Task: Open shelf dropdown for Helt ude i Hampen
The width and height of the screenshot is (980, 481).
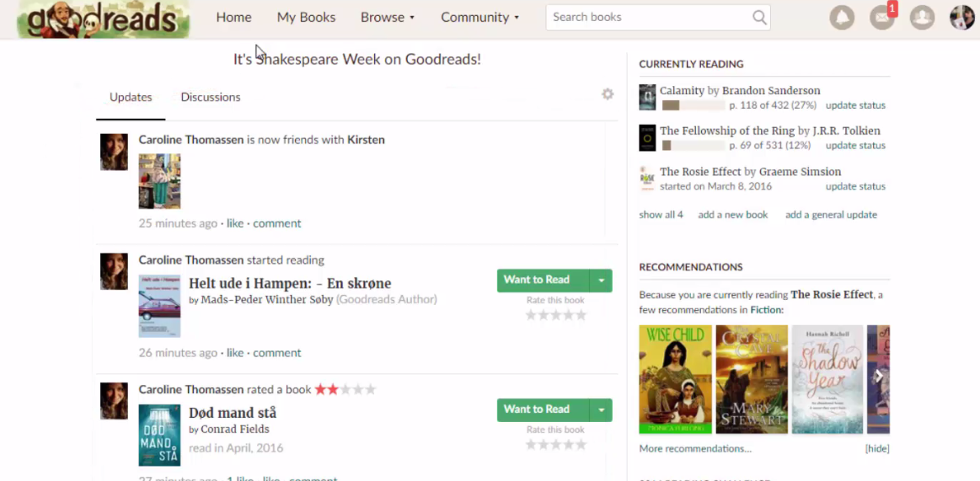Action: click(x=602, y=281)
